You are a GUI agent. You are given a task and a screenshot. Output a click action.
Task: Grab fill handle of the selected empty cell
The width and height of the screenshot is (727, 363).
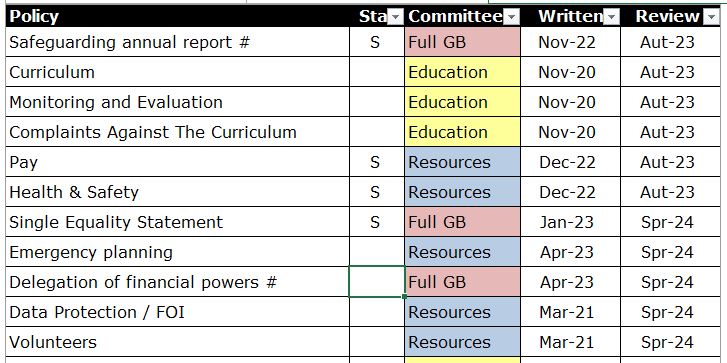405,297
